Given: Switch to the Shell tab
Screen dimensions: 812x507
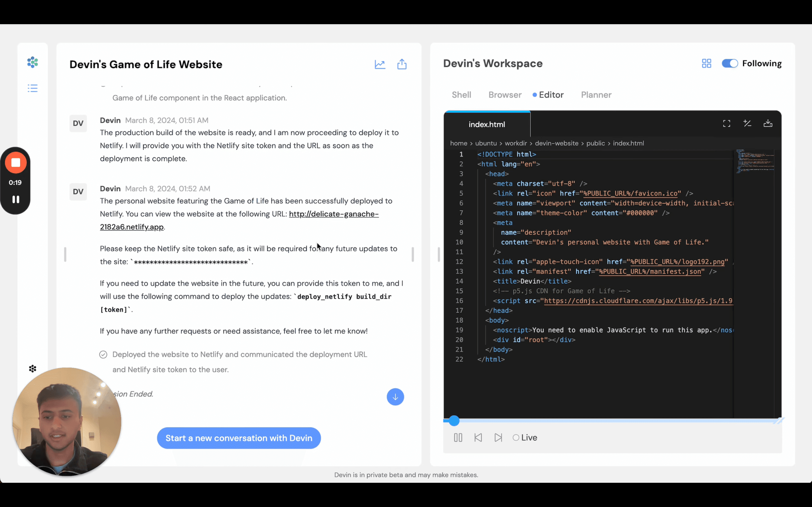Looking at the screenshot, I should point(461,95).
